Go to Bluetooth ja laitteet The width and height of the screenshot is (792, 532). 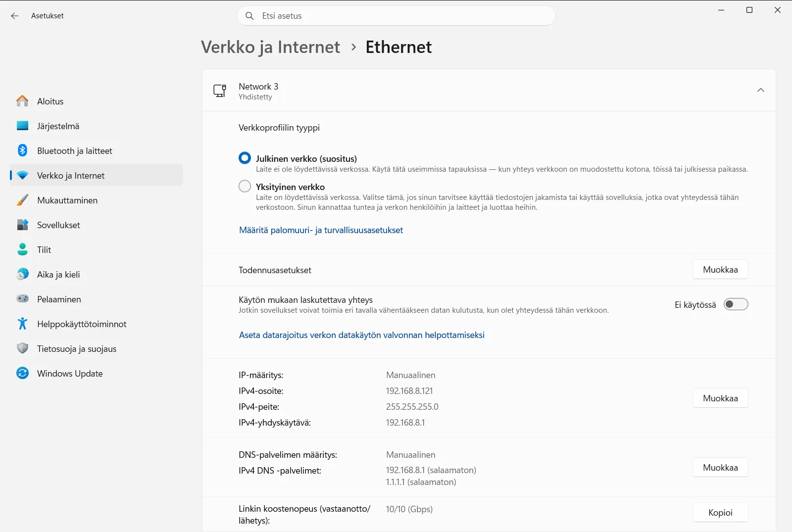[96, 150]
